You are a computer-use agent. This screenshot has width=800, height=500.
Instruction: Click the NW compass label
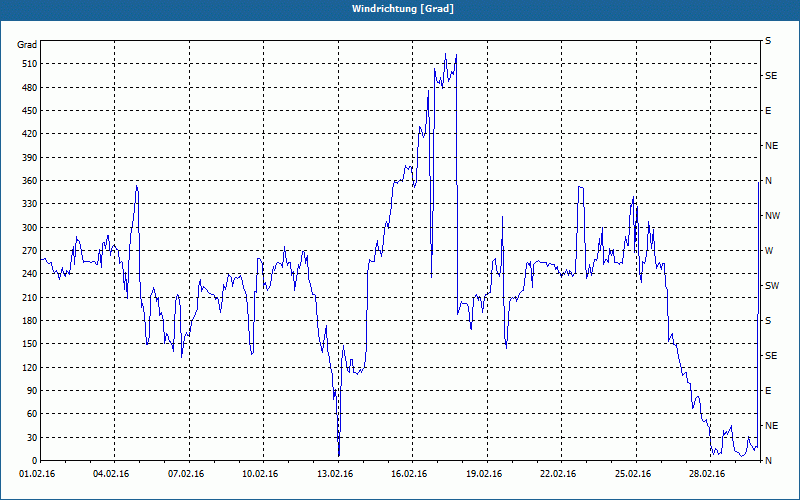click(x=772, y=216)
